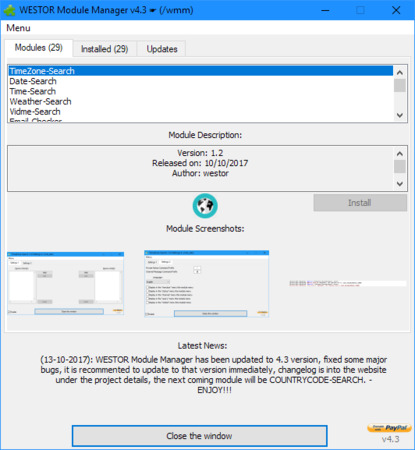The width and height of the screenshot is (415, 450).
Task: Click the Close the window button
Action: click(199, 436)
